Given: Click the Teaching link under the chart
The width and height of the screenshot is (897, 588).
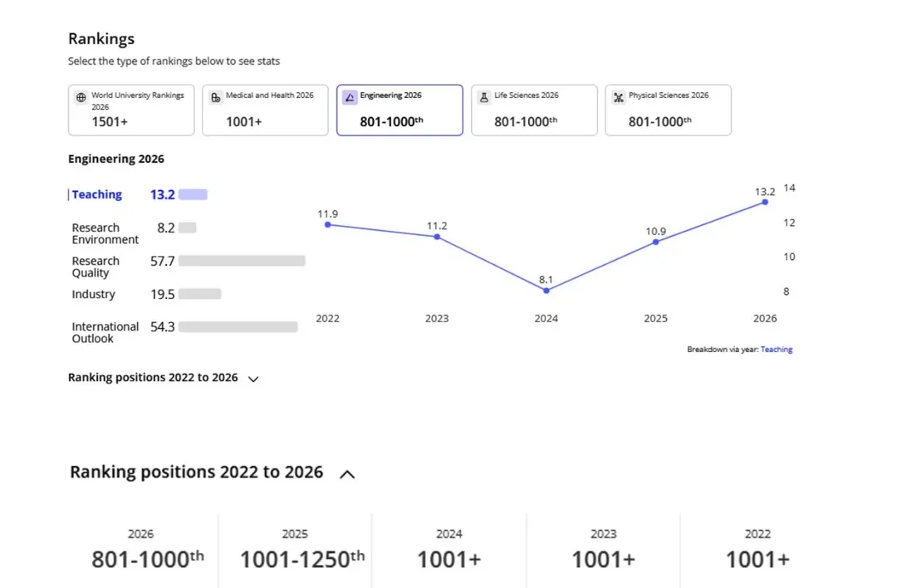Looking at the screenshot, I should 777,350.
